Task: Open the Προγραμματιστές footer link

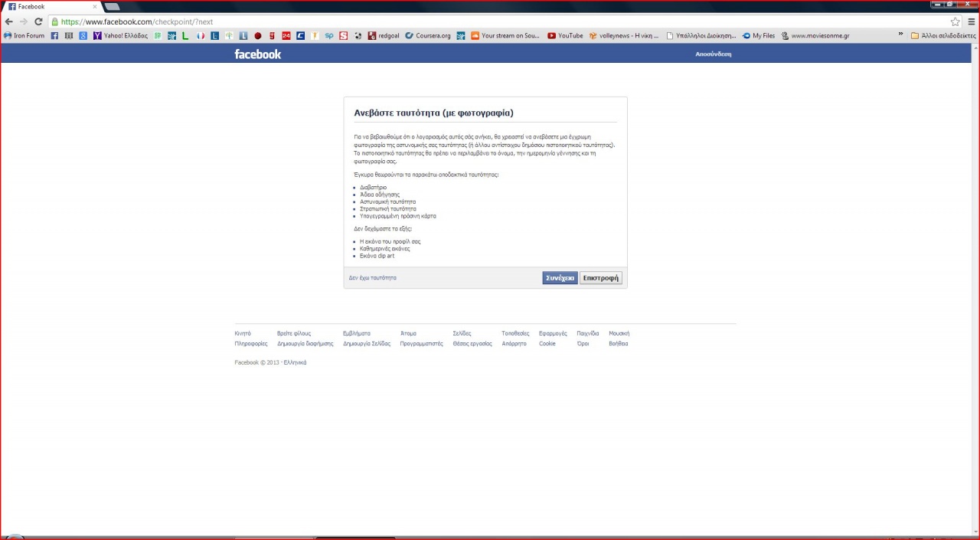Action: click(x=422, y=344)
